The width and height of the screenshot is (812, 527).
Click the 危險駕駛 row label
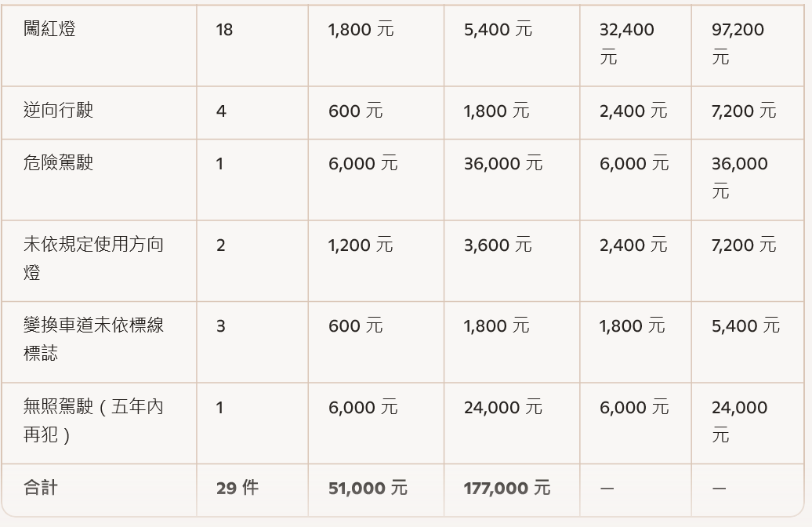pos(59,163)
